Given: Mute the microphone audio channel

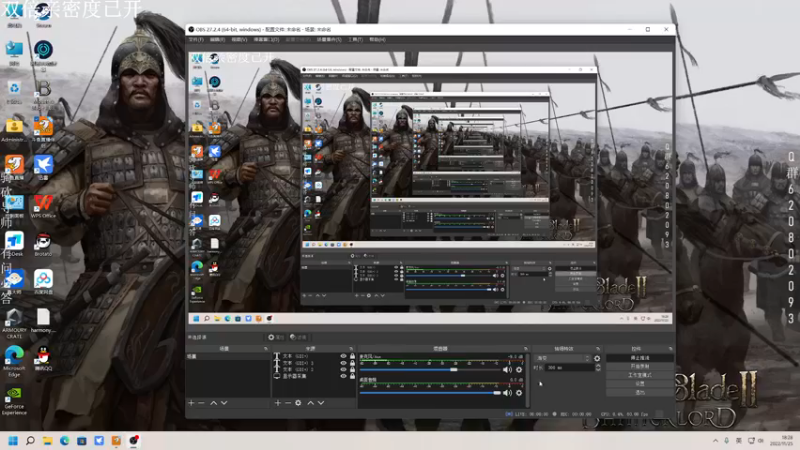Looking at the screenshot, I should [x=507, y=369].
